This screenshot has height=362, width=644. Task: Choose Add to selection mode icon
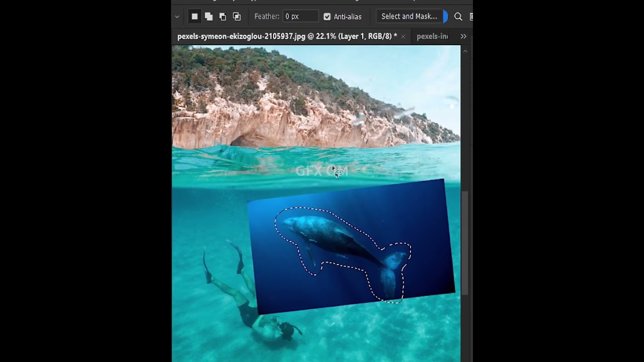[209, 17]
